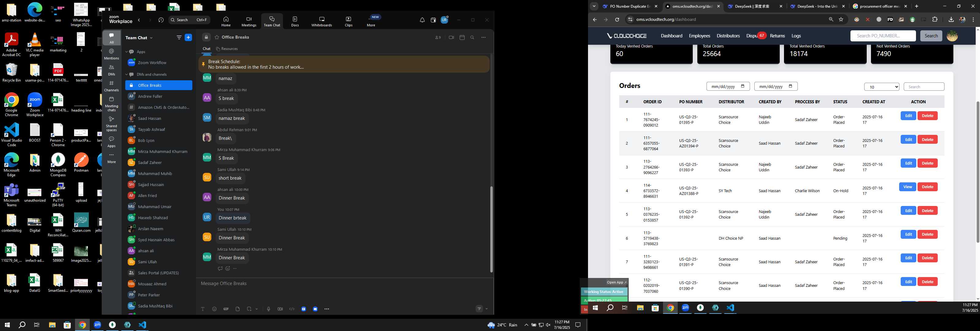Open send options arrow beside send button
Image resolution: width=980 pixels, height=331 pixels.
click(x=487, y=309)
